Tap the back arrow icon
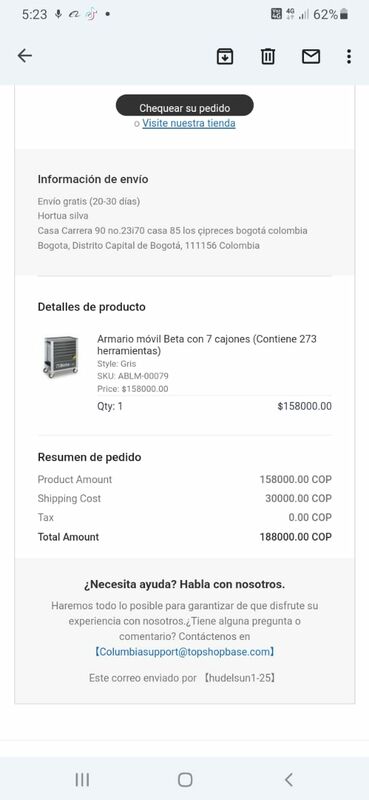Screen dimensions: 369x800 tap(24, 56)
